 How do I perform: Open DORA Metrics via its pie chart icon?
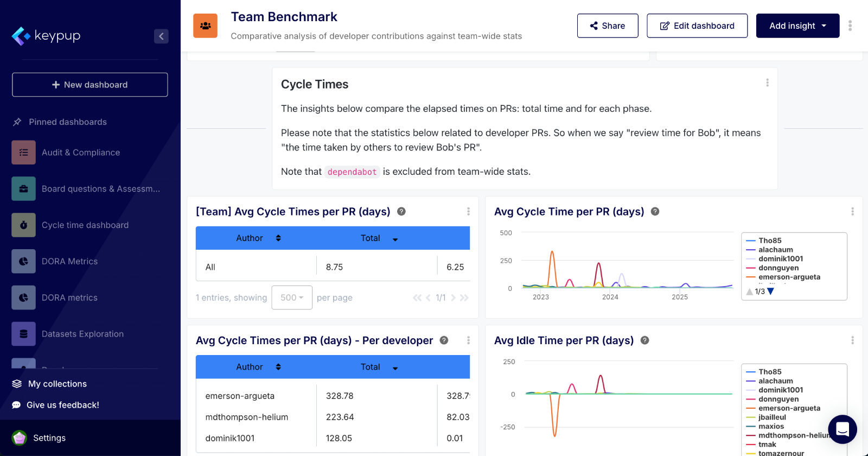[23, 261]
